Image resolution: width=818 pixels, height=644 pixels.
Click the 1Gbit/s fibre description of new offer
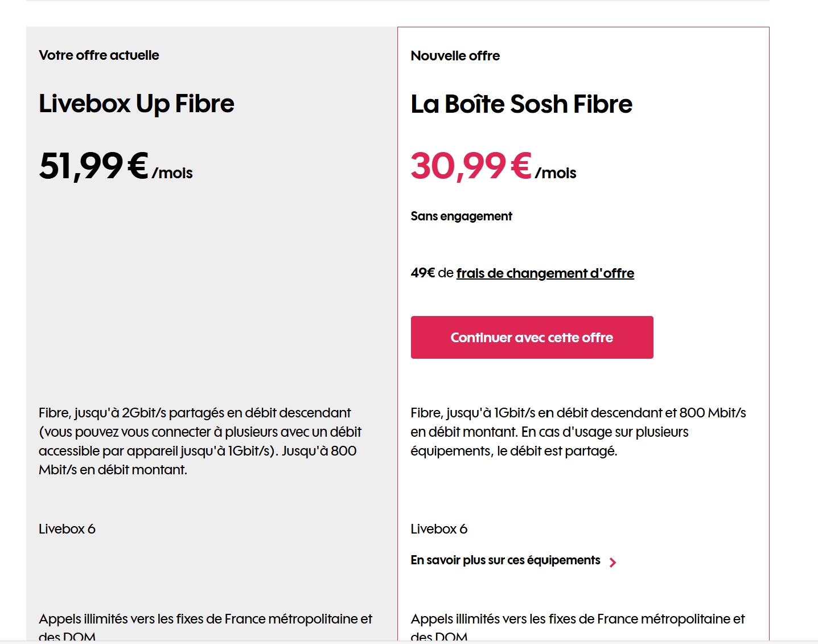(x=578, y=432)
